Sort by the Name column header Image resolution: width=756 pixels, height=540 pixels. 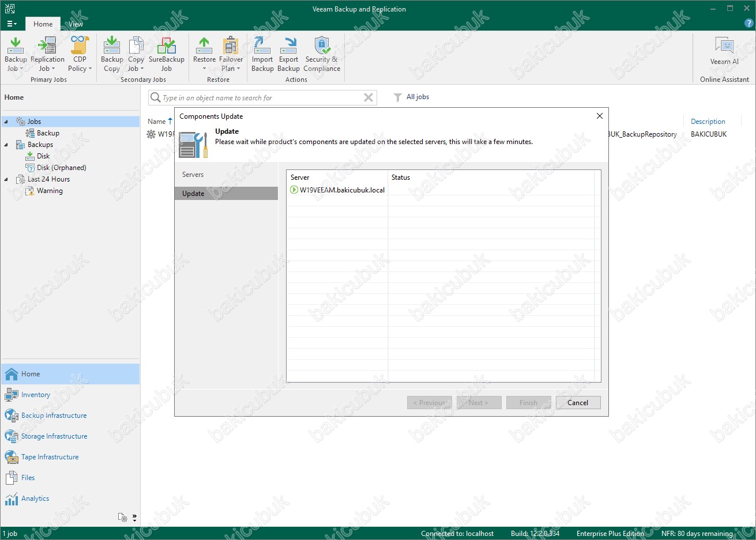tap(156, 122)
